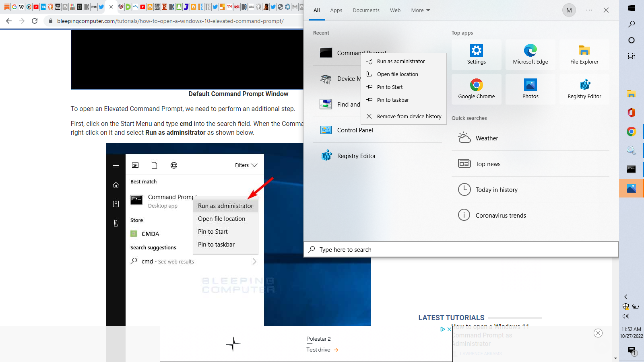Screen dimensions: 644x362
Task: Choose Open file location menu entry
Action: click(404, 74)
